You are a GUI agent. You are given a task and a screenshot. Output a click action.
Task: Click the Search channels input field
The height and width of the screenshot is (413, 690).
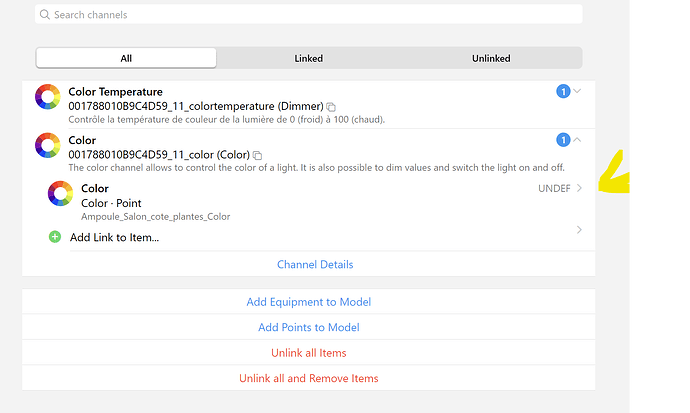[x=308, y=15]
